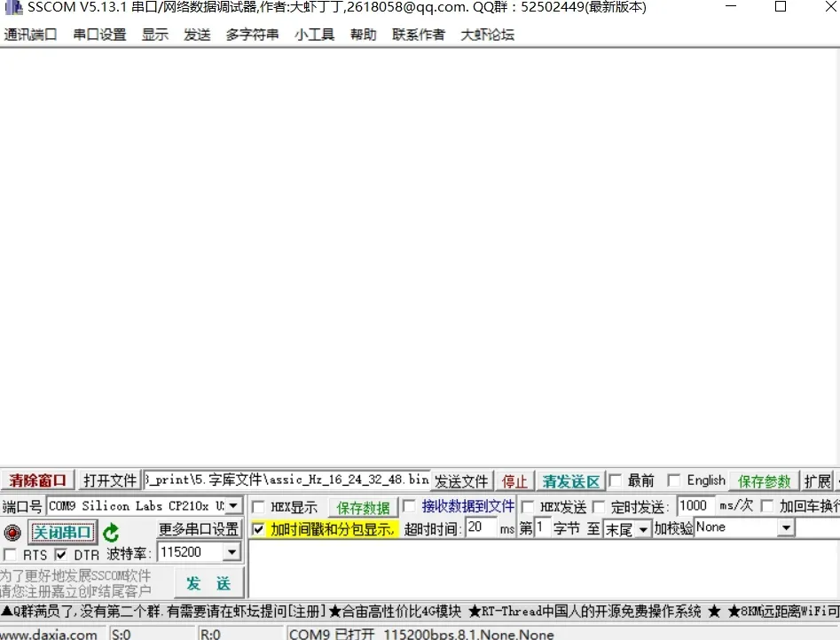Click the COM9 已打开 115200bps status text
This screenshot has width=840, height=640.
(421, 635)
